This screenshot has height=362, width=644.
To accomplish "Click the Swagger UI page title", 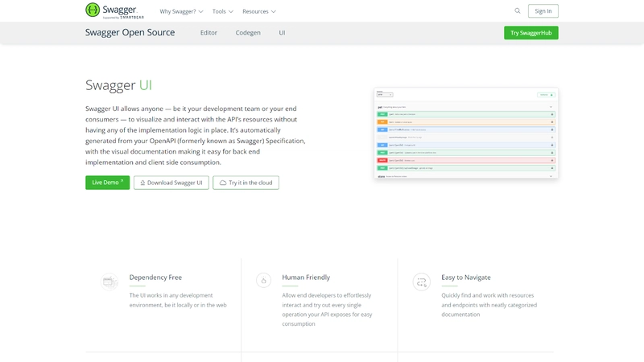I will coord(118,85).
